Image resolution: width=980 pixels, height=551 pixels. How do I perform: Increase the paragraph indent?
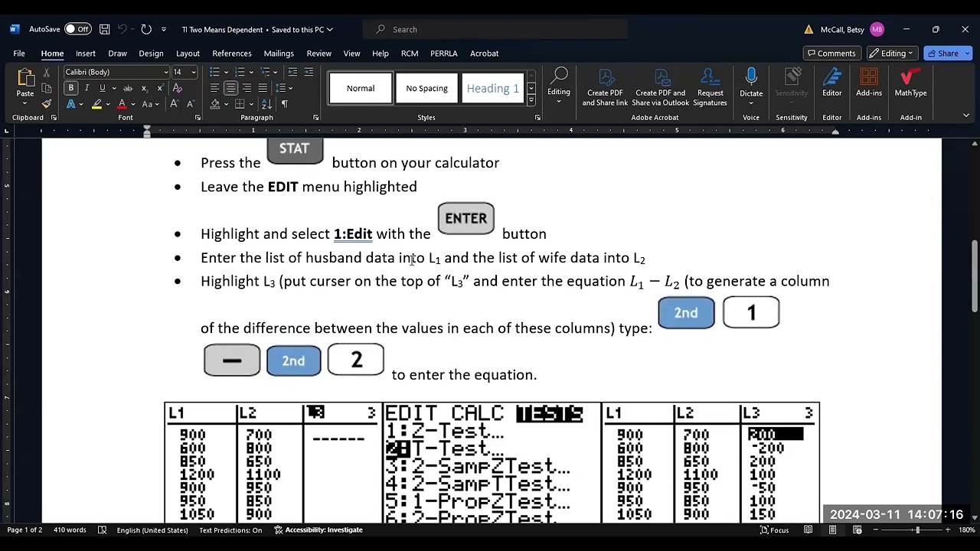[x=308, y=72]
